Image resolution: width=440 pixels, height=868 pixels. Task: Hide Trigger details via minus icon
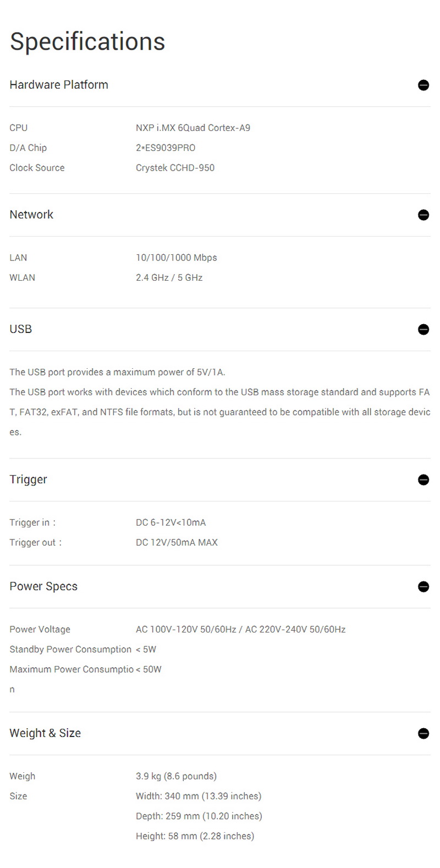[423, 480]
